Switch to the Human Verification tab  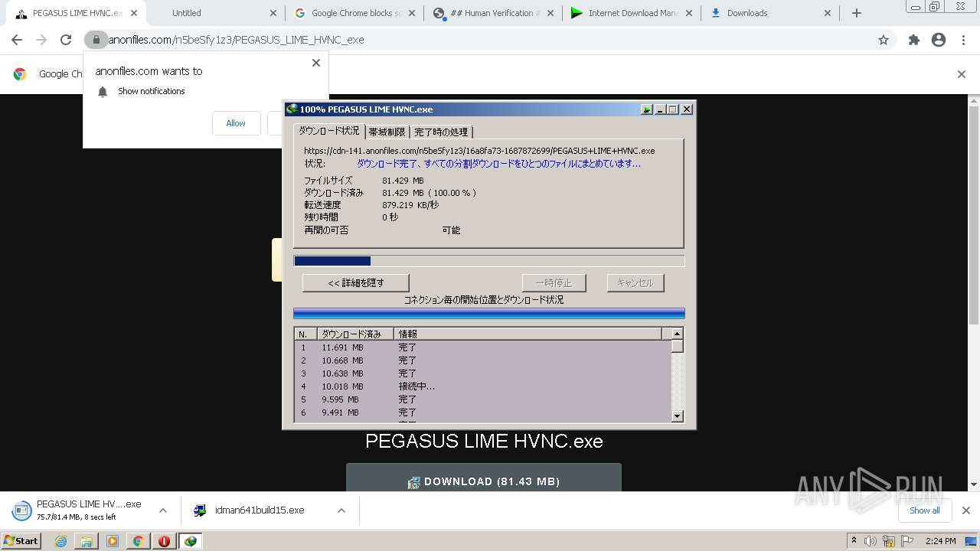494,13
